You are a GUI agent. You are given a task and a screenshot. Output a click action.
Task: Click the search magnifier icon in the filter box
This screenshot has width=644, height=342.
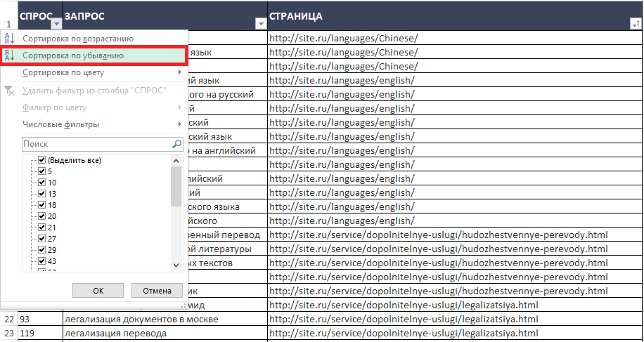(176, 144)
